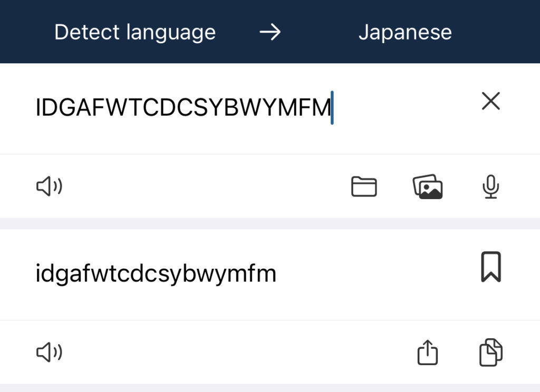Listen to the translated text audio
The height and width of the screenshot is (392, 540).
[49, 352]
